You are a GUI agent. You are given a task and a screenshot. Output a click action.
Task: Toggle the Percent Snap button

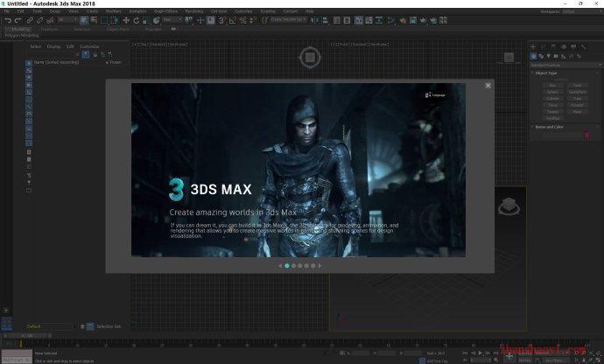point(242,20)
